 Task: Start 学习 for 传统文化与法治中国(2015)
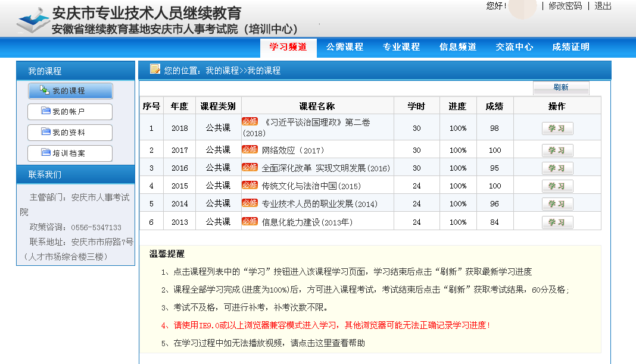click(x=557, y=186)
